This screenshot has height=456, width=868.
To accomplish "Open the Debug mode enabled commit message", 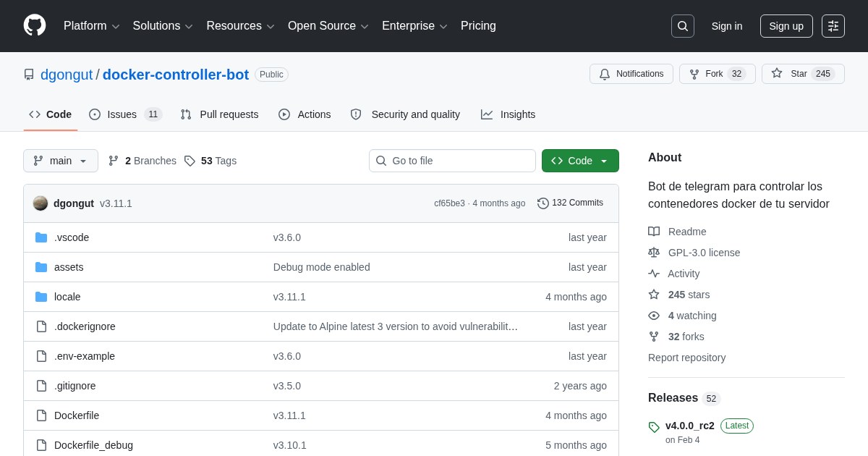I will click(322, 267).
